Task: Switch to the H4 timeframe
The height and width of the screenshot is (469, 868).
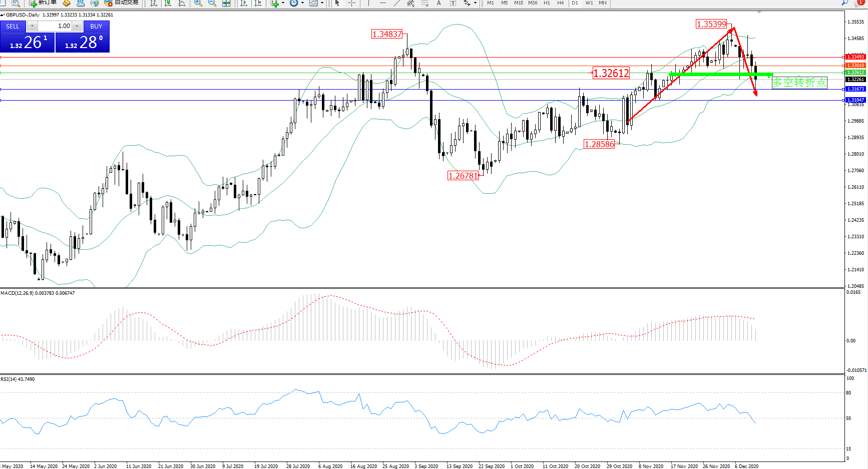Action: coord(561,3)
